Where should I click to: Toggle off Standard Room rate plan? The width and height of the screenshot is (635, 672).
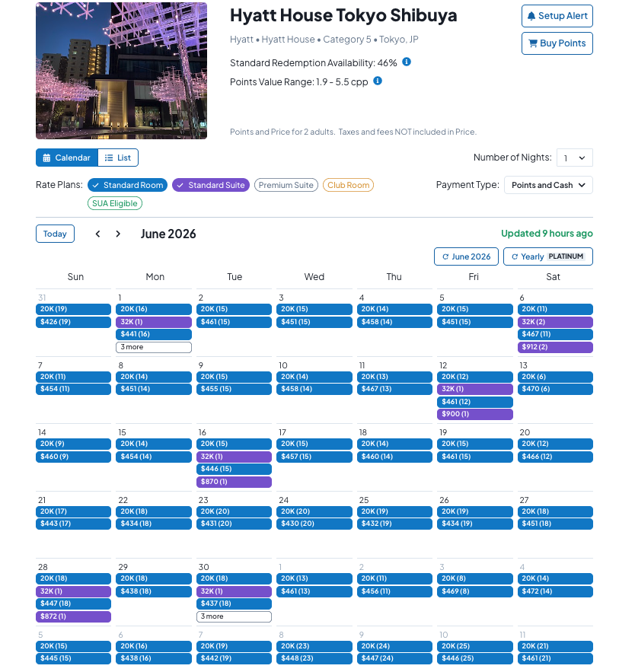click(x=127, y=185)
